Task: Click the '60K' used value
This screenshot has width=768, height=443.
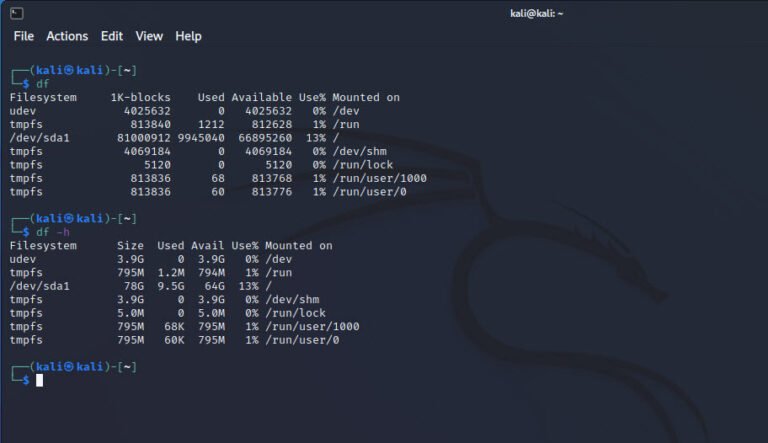Action: click(174, 340)
